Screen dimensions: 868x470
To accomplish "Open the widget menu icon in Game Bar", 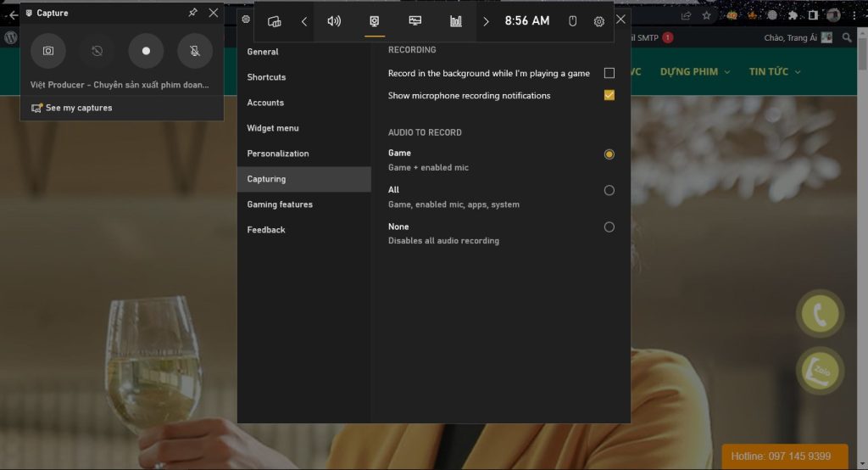I will tap(275, 21).
